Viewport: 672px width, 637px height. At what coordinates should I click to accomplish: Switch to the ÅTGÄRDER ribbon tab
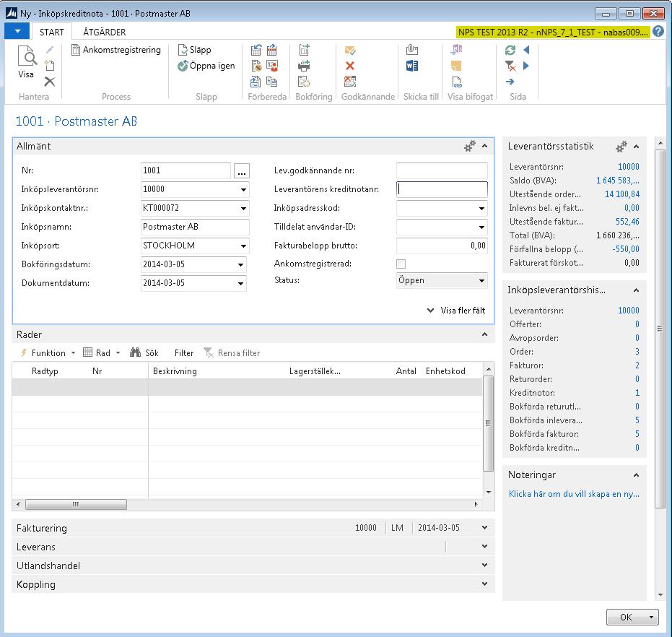pos(104,32)
